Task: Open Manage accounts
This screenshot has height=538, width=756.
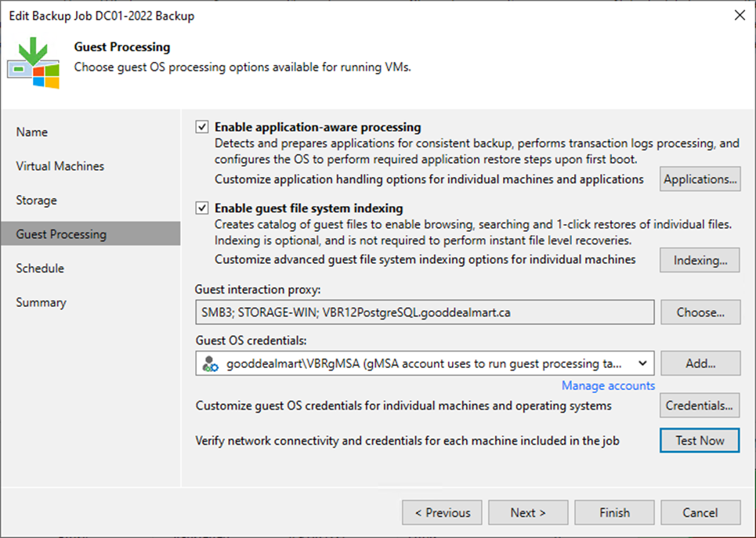Action: tap(608, 385)
